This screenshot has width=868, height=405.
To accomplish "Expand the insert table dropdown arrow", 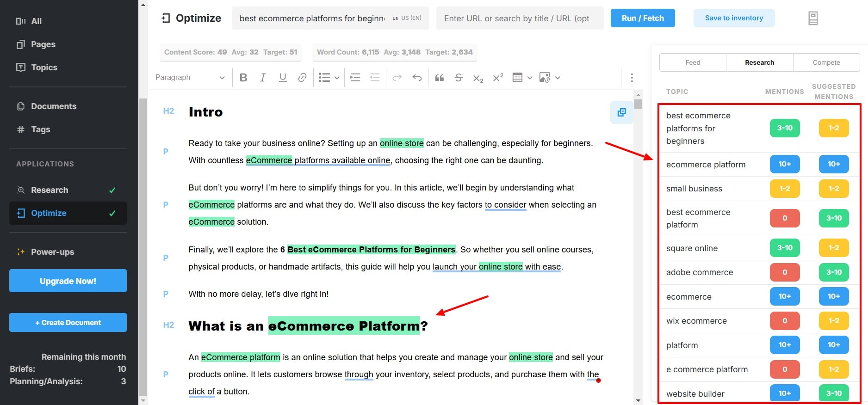I will click(530, 78).
